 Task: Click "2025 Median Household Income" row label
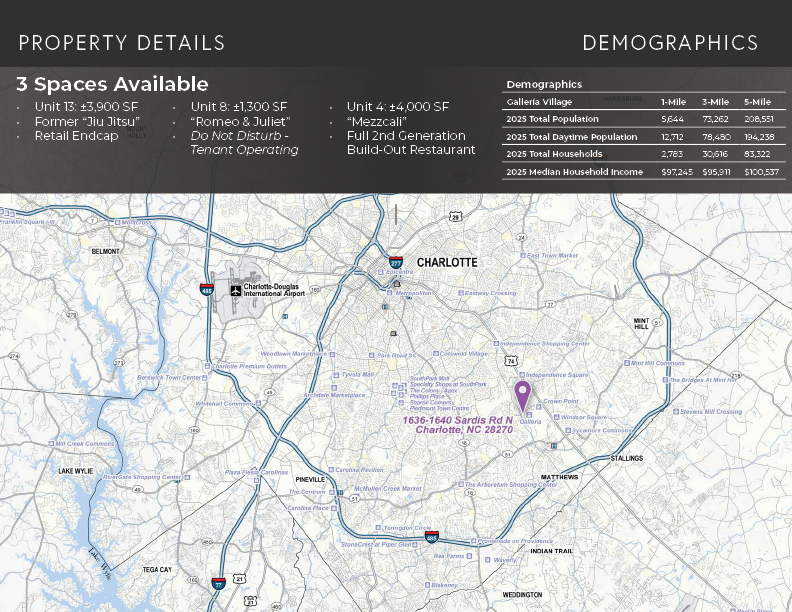click(x=574, y=172)
